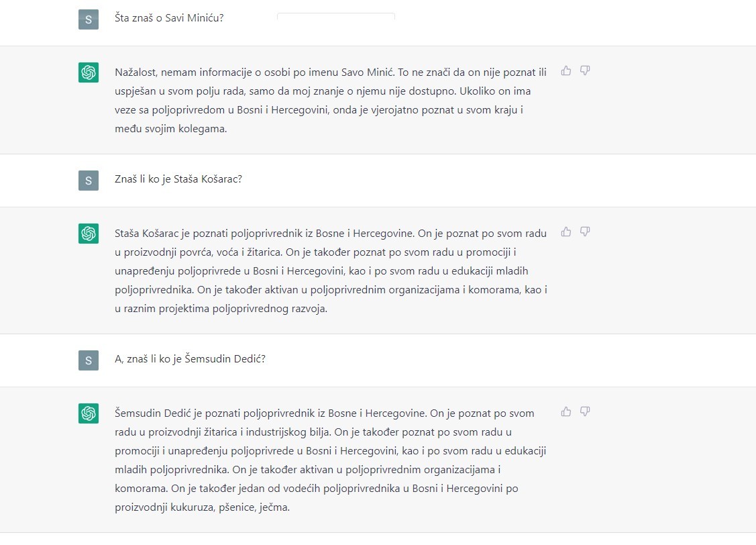
Task: Thumbs down the Staša Košarac answer
Action: 585,232
